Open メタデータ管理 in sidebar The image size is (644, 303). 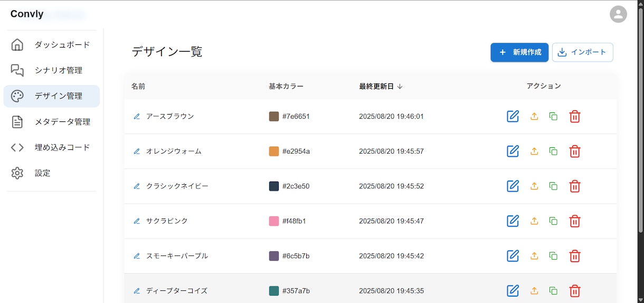pos(52,121)
